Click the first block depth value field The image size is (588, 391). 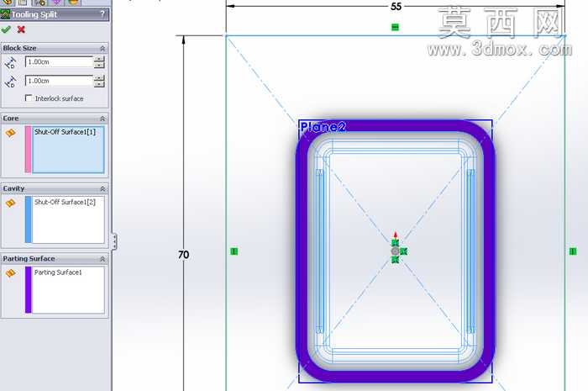point(59,62)
